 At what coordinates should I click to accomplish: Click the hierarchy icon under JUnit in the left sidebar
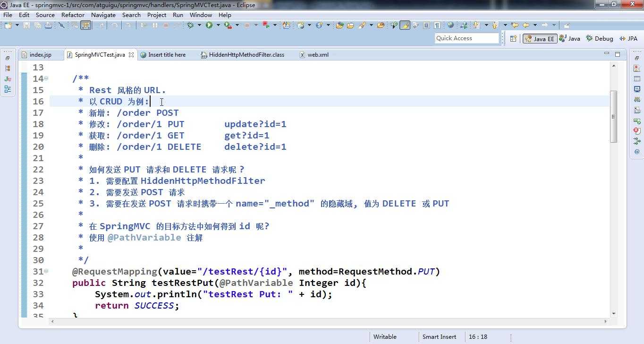coord(8,89)
